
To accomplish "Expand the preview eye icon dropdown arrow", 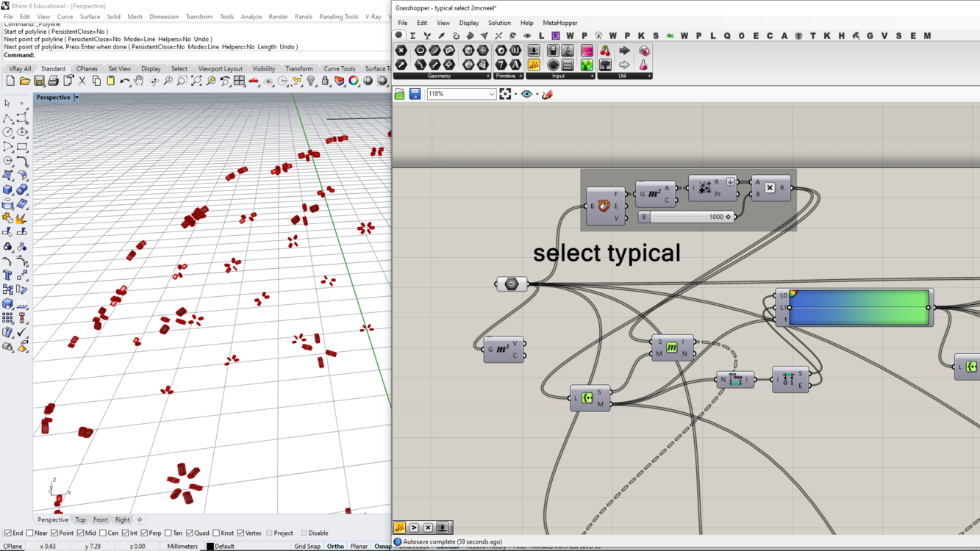I will [x=537, y=94].
